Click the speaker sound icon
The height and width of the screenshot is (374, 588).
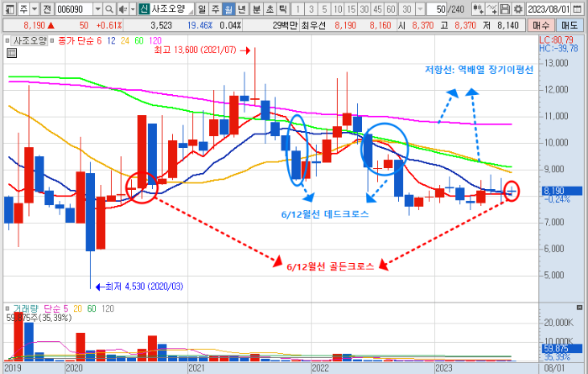123,8
